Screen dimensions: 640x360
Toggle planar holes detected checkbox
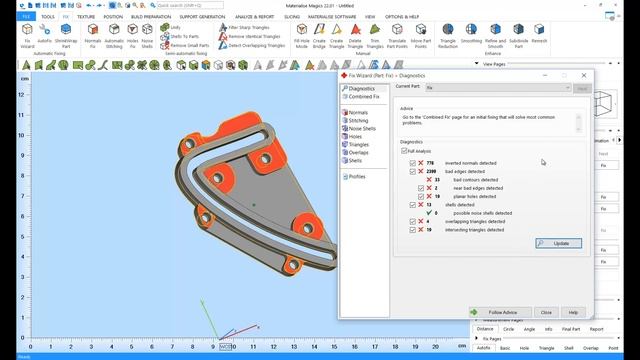click(x=421, y=196)
